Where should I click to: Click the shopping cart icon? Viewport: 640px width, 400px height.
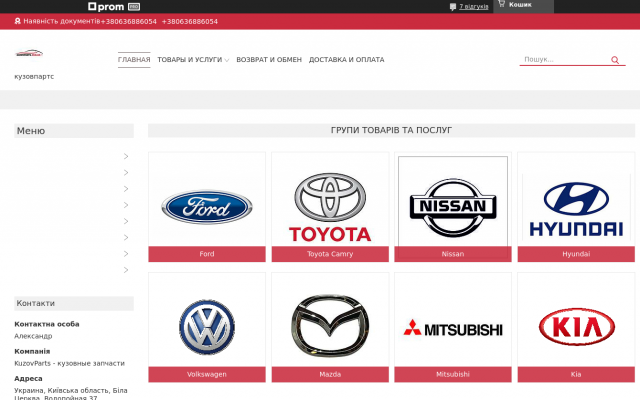coord(502,4)
